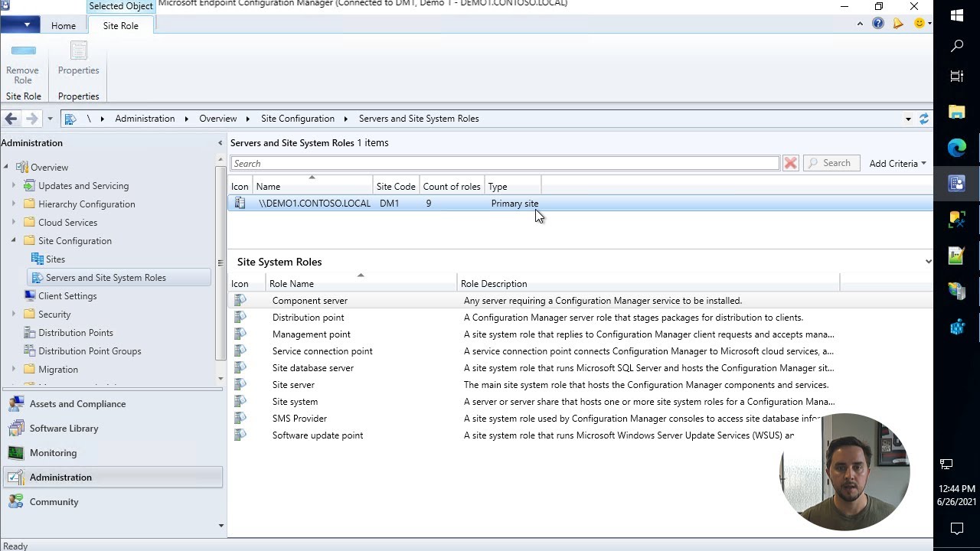Expand the Hierarchy Configuration node
Screen dimensions: 980x551
pyautogui.click(x=13, y=204)
